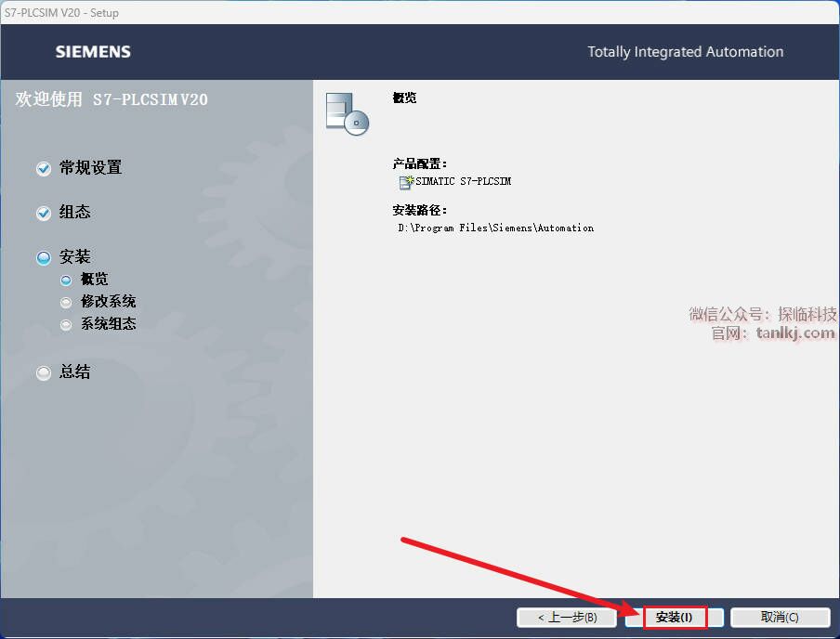Image resolution: width=840 pixels, height=639 pixels.
Task: Select the 安装 step label
Action: (x=75, y=256)
